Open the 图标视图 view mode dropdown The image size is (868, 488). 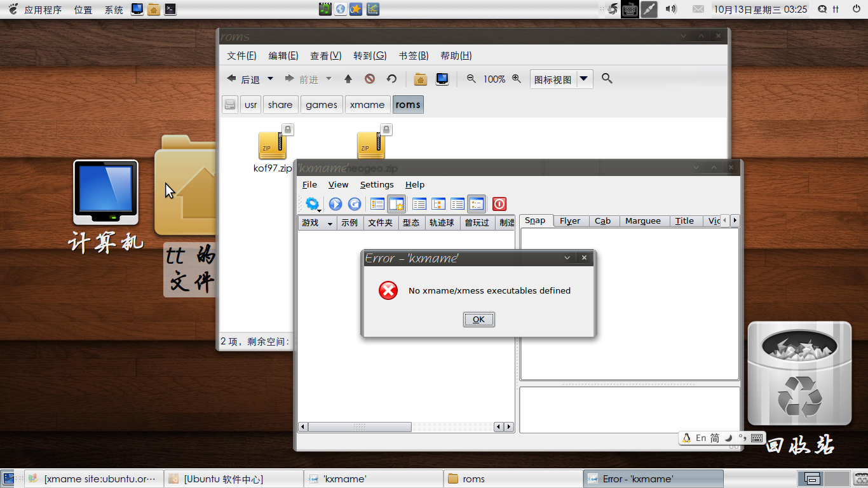pos(562,79)
